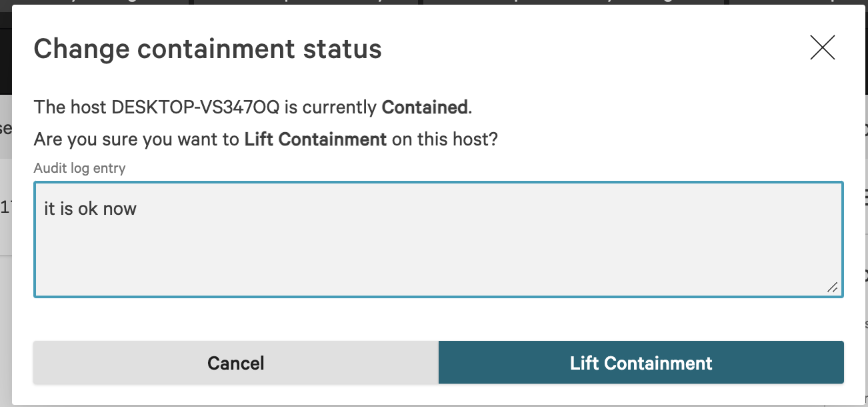Click Lift Containment to confirm the action
The height and width of the screenshot is (407, 868).
(641, 362)
